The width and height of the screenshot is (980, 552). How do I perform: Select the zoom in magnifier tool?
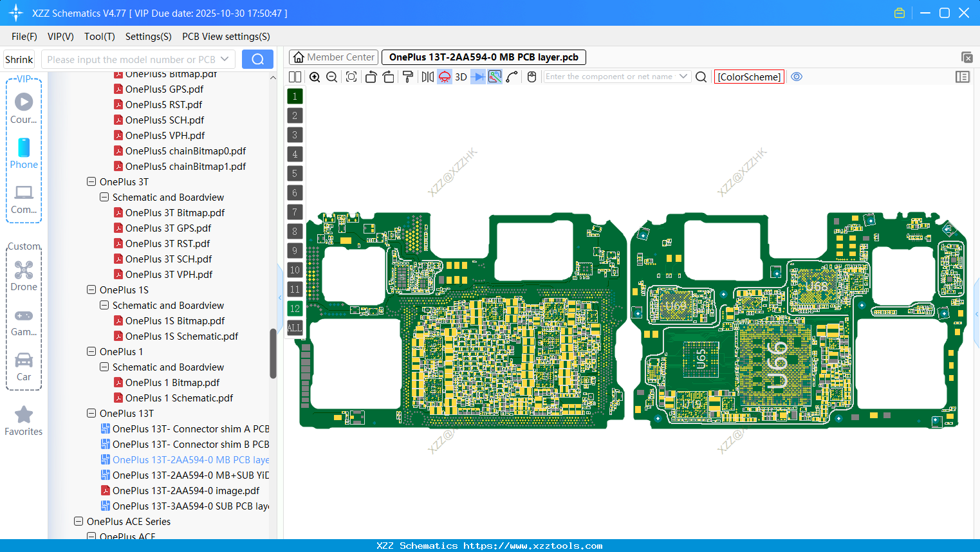[x=315, y=77]
